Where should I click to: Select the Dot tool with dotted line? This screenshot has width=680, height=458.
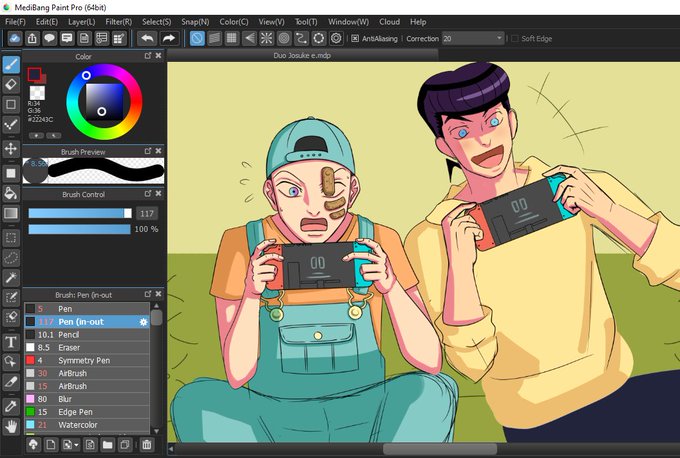click(11, 125)
